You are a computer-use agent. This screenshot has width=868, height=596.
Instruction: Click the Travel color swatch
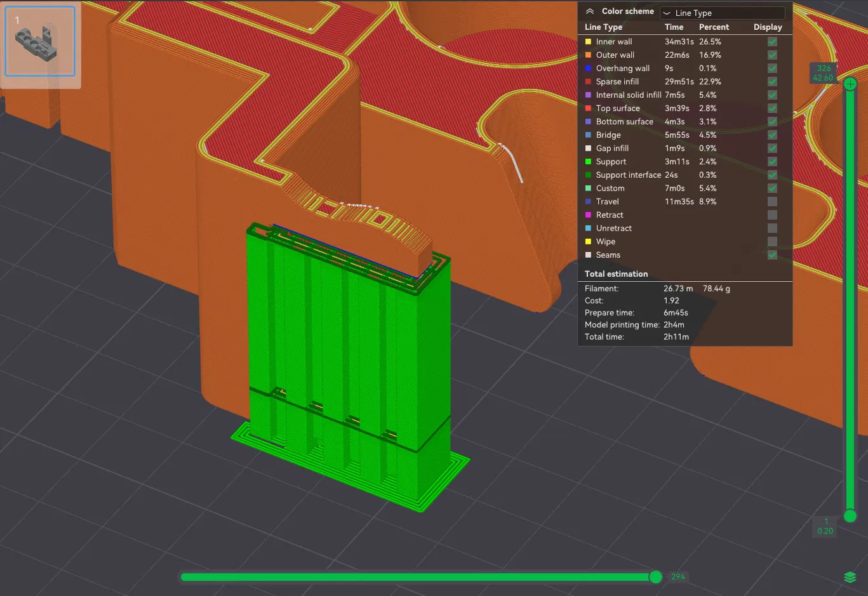588,202
